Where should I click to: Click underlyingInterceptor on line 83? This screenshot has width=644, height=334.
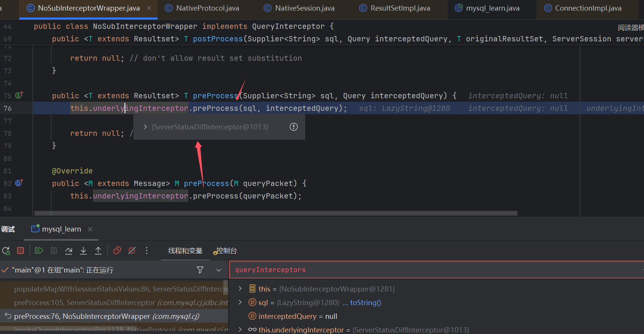point(141,196)
